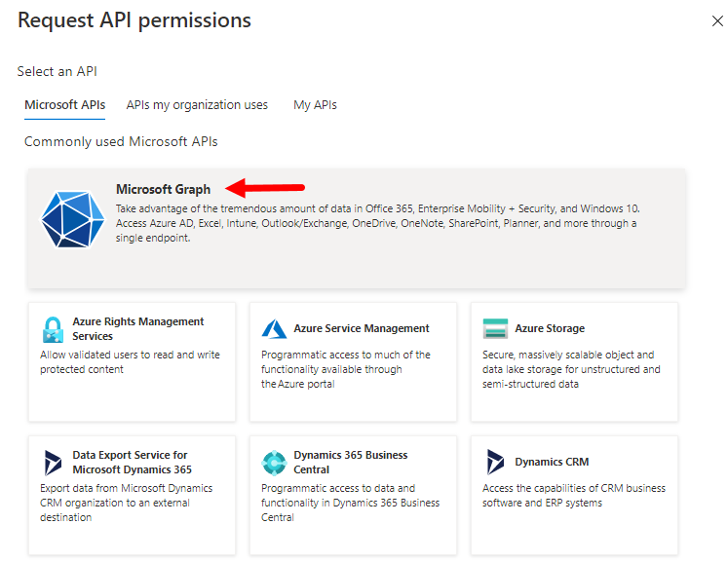The image size is (728, 562).
Task: Choose Azure Storage title
Action: pyautogui.click(x=550, y=328)
